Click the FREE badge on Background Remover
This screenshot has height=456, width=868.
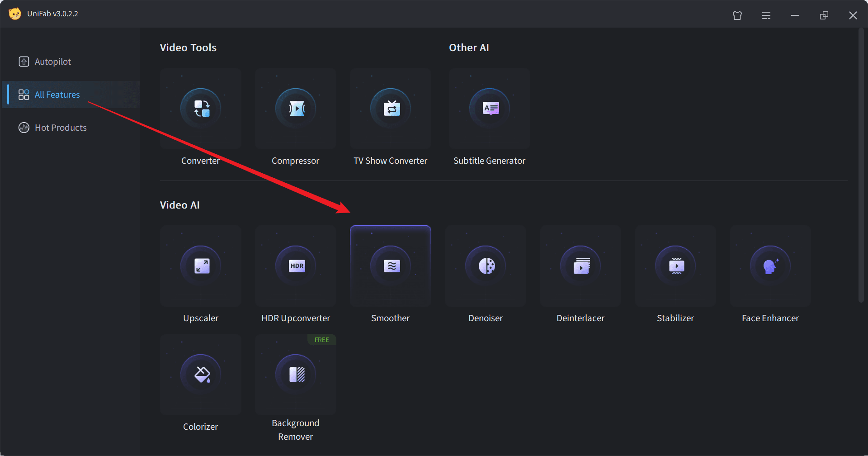(322, 340)
